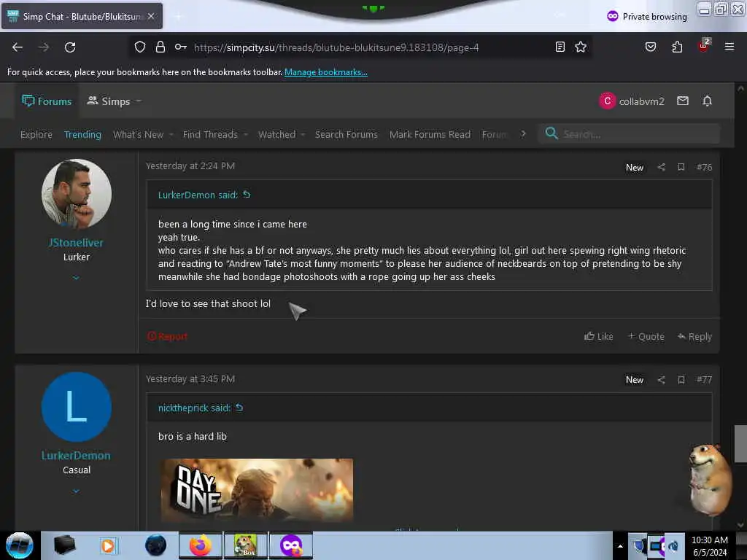Open the Trending nav item
The width and height of the screenshot is (747, 560).
pyautogui.click(x=82, y=135)
